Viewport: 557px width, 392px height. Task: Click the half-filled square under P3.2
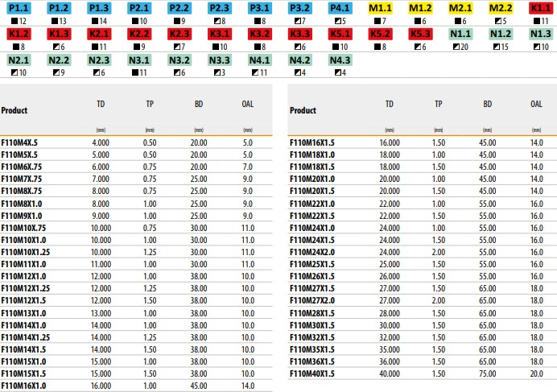pyautogui.click(x=293, y=19)
